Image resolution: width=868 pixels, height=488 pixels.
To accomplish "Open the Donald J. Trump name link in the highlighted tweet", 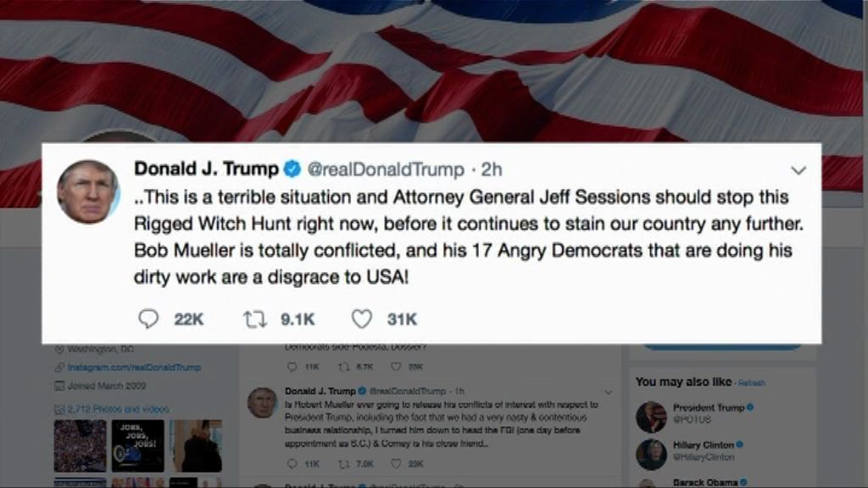I will click(x=206, y=169).
